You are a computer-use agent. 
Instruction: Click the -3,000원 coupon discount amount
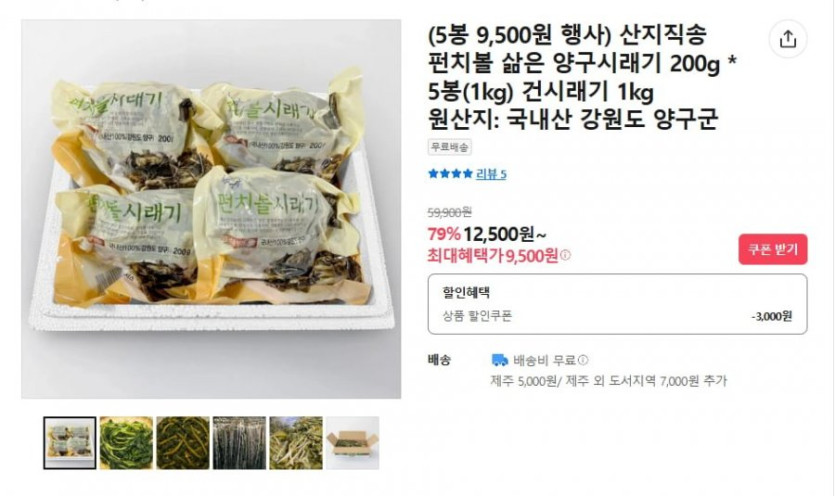pyautogui.click(x=772, y=316)
